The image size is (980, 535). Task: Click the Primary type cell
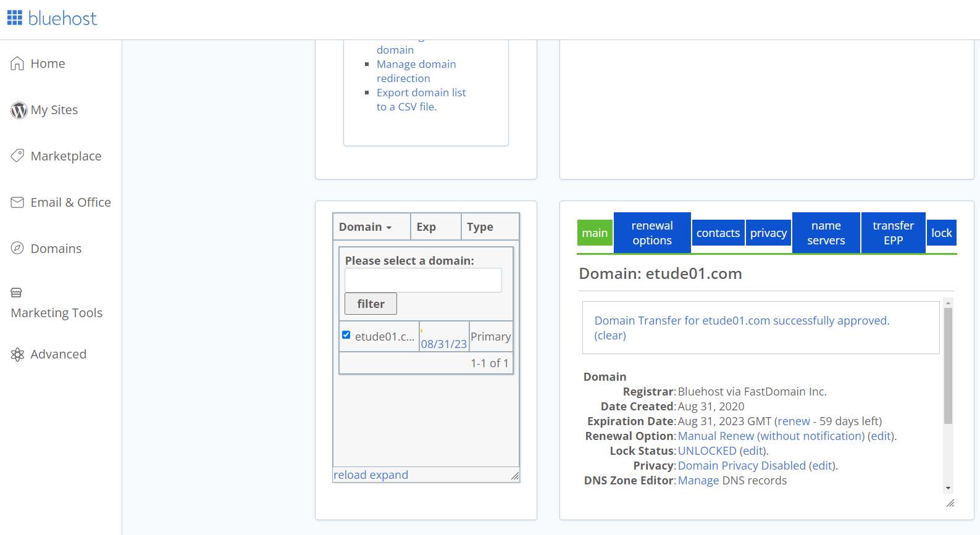click(x=490, y=336)
